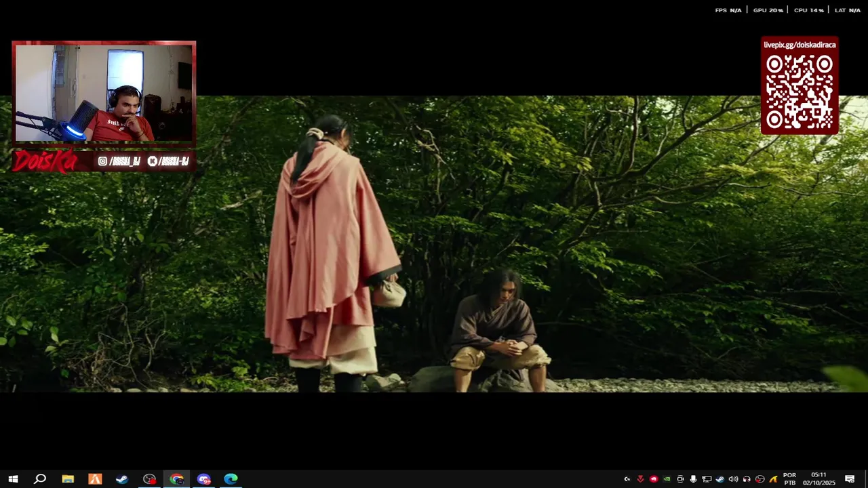868x488 pixels.
Task: Click the movie video frame
Action: coord(434,244)
